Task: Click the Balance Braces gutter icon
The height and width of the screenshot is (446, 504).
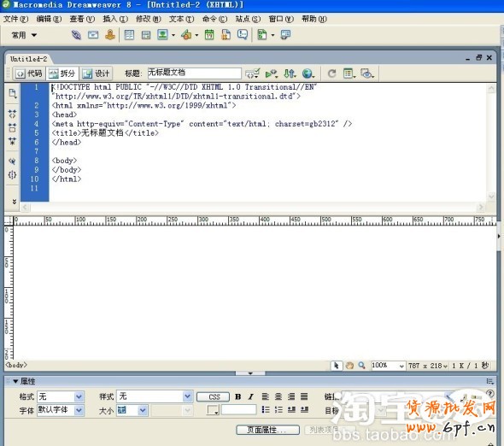Action: pos(12,175)
